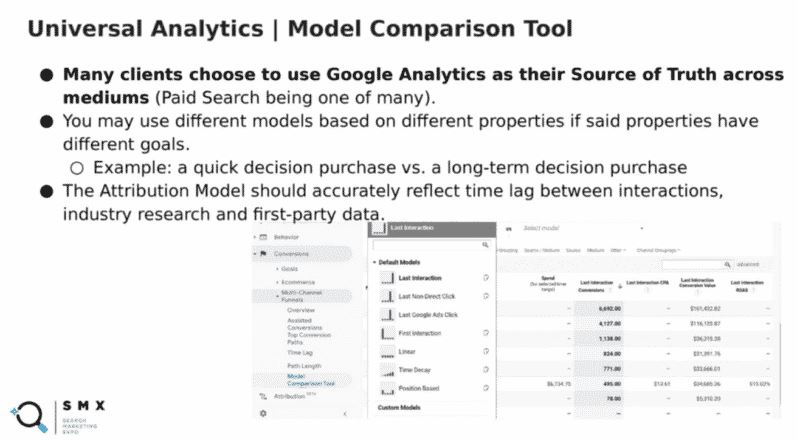Viewport: 798px width, 441px height.
Task: Click the Attribution icon in sidebar
Action: (263, 396)
